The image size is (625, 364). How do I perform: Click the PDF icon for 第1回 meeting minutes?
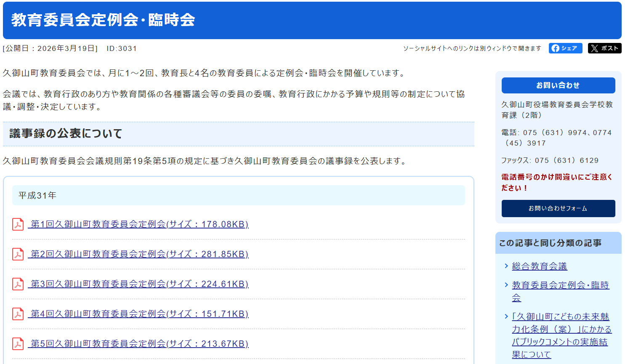point(18,224)
